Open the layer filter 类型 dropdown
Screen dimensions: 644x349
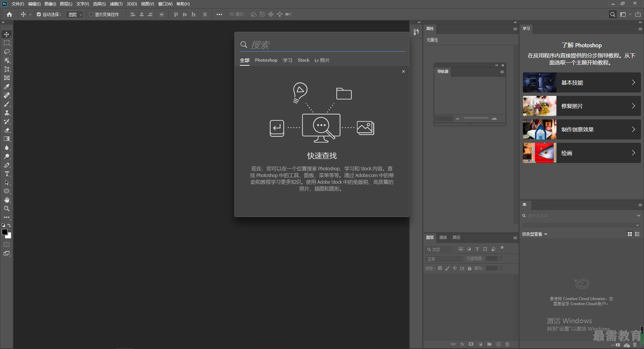(439, 249)
